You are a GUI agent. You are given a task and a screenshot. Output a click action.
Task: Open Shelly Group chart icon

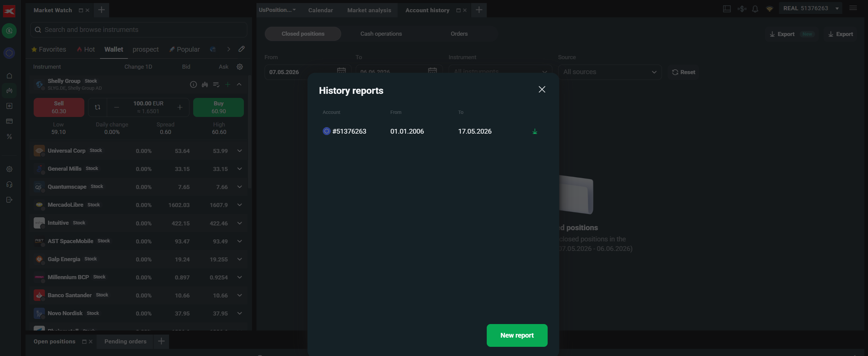tap(205, 84)
